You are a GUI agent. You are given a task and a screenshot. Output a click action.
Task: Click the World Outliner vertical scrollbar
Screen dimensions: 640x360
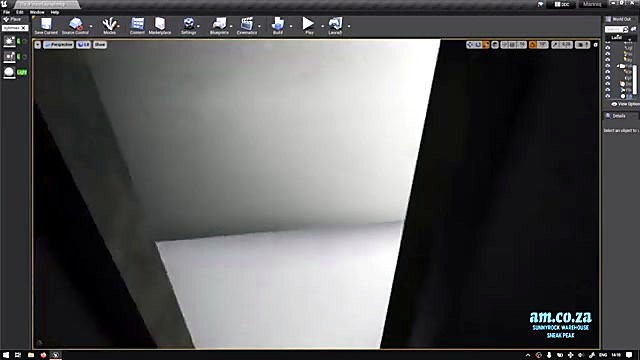pos(635,80)
